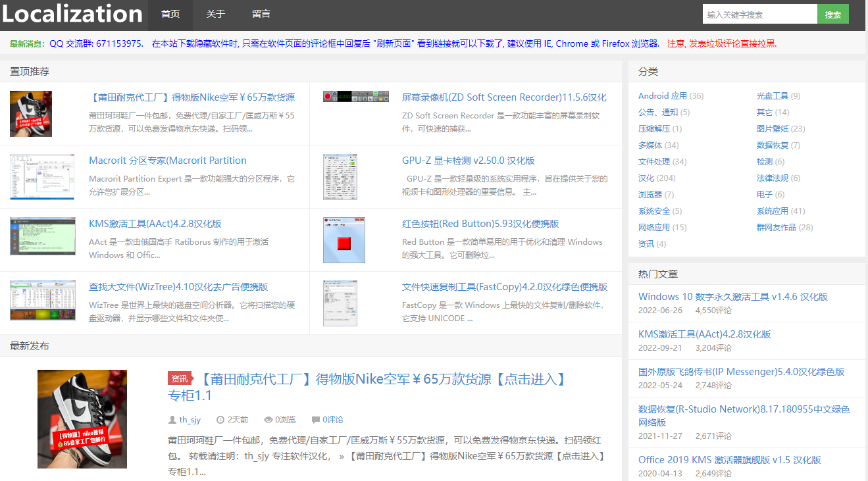The width and height of the screenshot is (868, 481).
Task: Click the 热门文章 sidebar heading
Action: (658, 274)
